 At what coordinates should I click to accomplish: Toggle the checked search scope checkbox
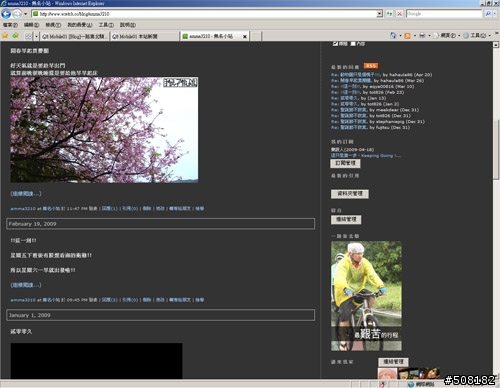click(335, 44)
